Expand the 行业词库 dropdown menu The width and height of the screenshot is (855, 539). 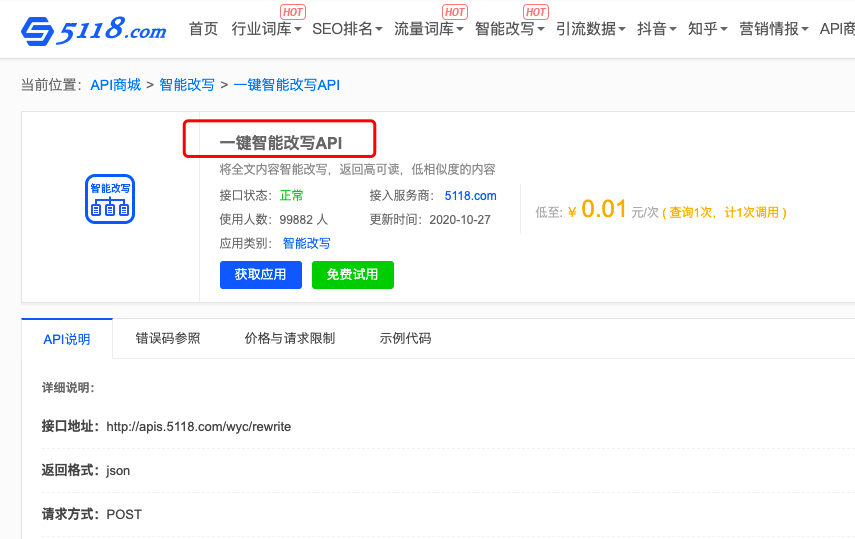(x=266, y=29)
